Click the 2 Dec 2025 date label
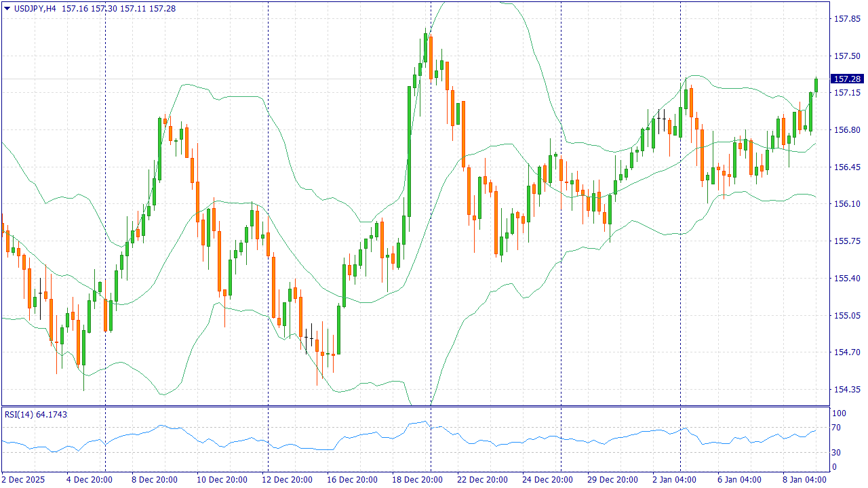This screenshot has height=488, width=868. click(23, 480)
